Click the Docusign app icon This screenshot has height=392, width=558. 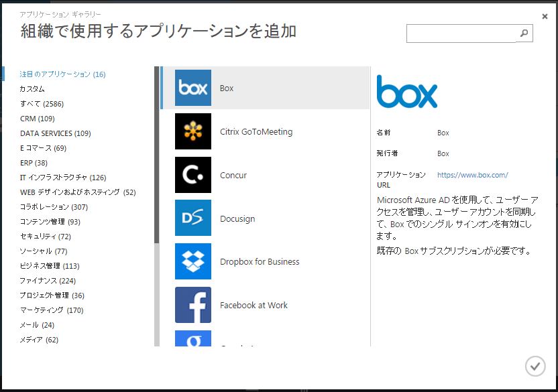[193, 218]
